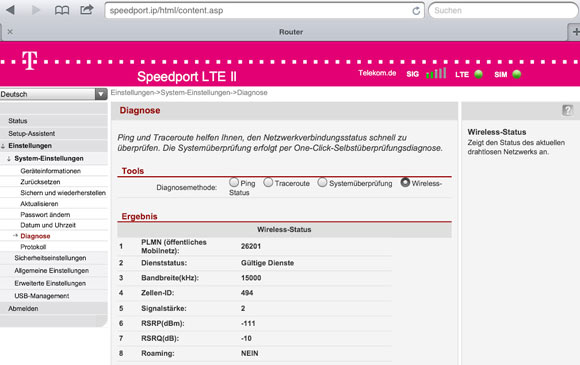The height and width of the screenshot is (365, 580).
Task: Reload the page with refresh icon
Action: [x=416, y=11]
